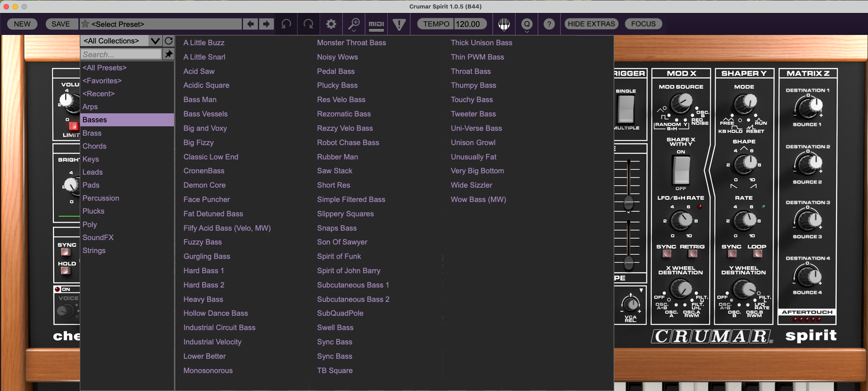Click the preset Search field
The width and height of the screenshot is (868, 391).
coord(121,54)
